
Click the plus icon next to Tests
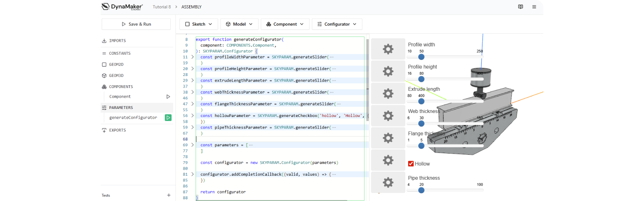(x=169, y=195)
